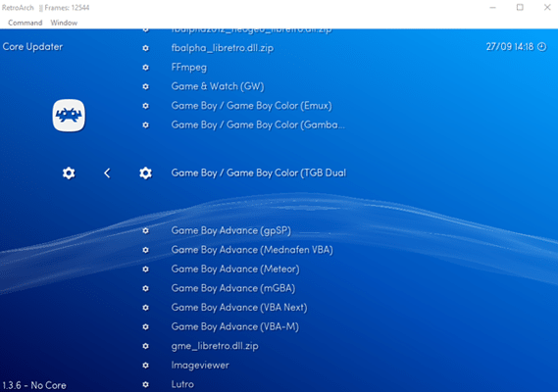Select Game Boy Advance (gpSP) core
The height and width of the screenshot is (392, 558).
[x=231, y=231]
